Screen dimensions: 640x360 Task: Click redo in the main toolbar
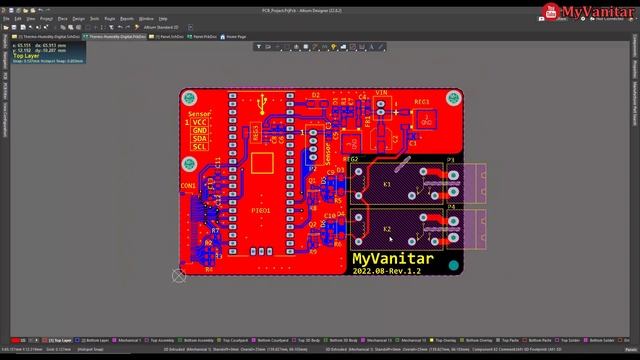click(x=127, y=27)
